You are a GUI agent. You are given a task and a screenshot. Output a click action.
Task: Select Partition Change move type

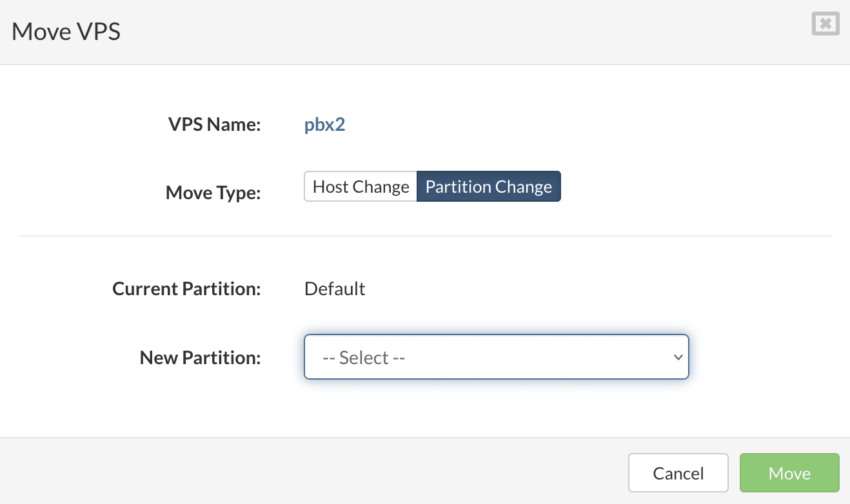coord(489,186)
